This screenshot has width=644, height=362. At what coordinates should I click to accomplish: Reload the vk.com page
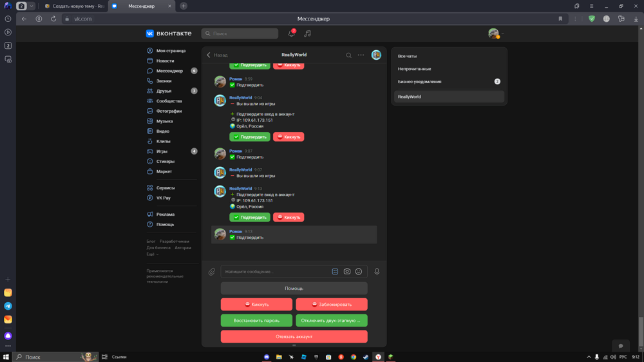pos(53,19)
